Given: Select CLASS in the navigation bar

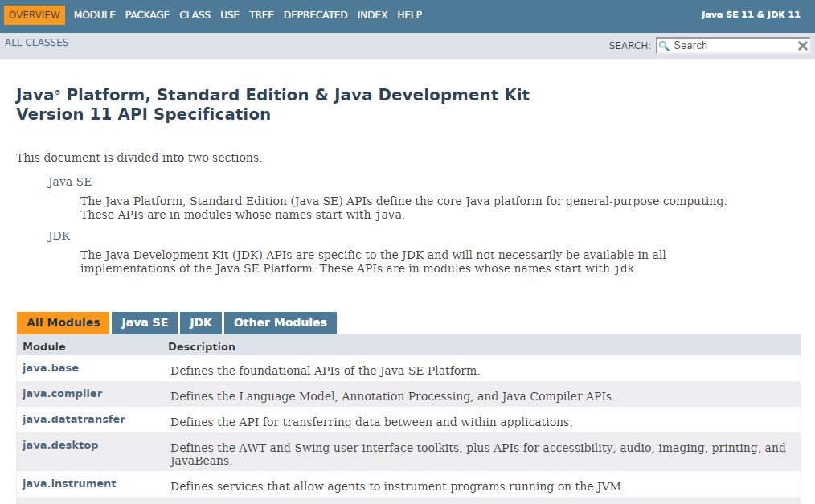Looking at the screenshot, I should tap(195, 15).
